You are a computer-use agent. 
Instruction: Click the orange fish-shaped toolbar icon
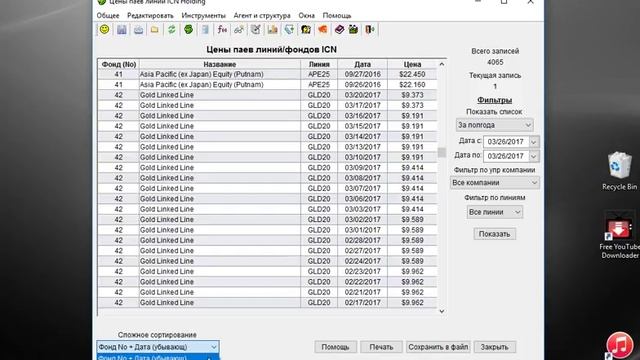(x=322, y=29)
